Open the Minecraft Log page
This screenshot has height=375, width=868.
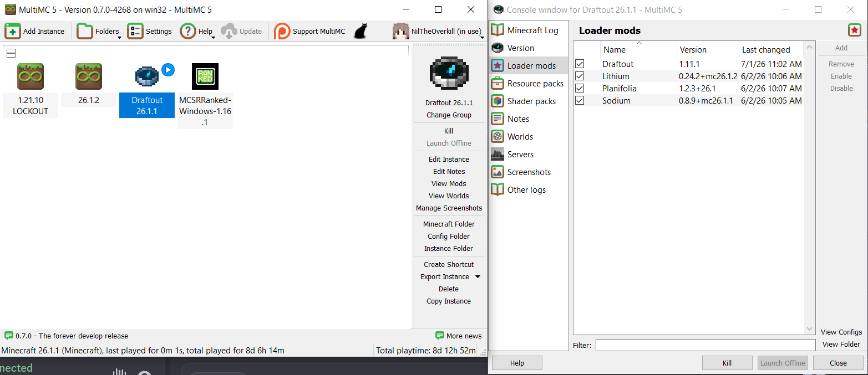(529, 30)
